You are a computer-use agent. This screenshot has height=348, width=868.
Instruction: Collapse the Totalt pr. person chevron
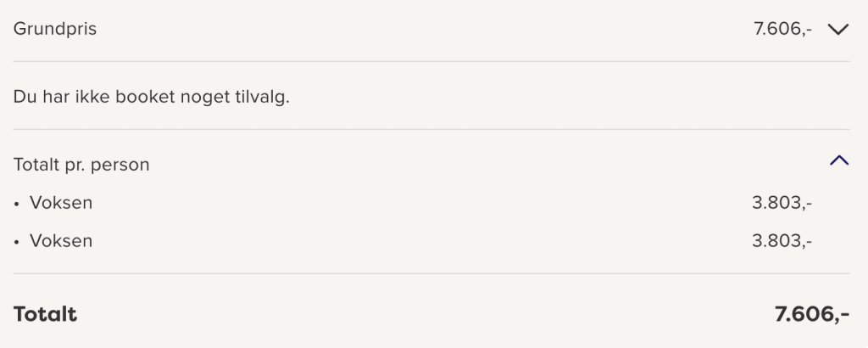[x=839, y=160]
